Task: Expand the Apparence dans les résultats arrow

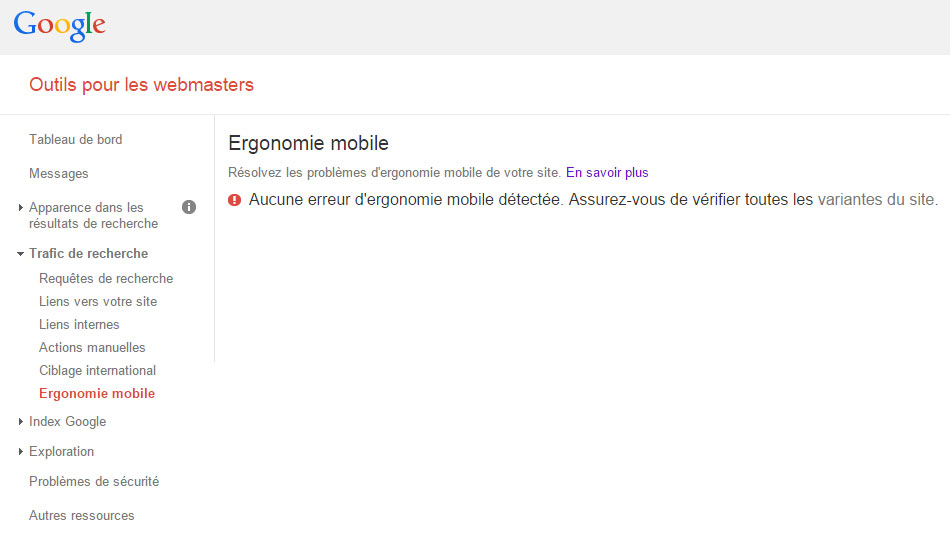Action: [x=21, y=207]
